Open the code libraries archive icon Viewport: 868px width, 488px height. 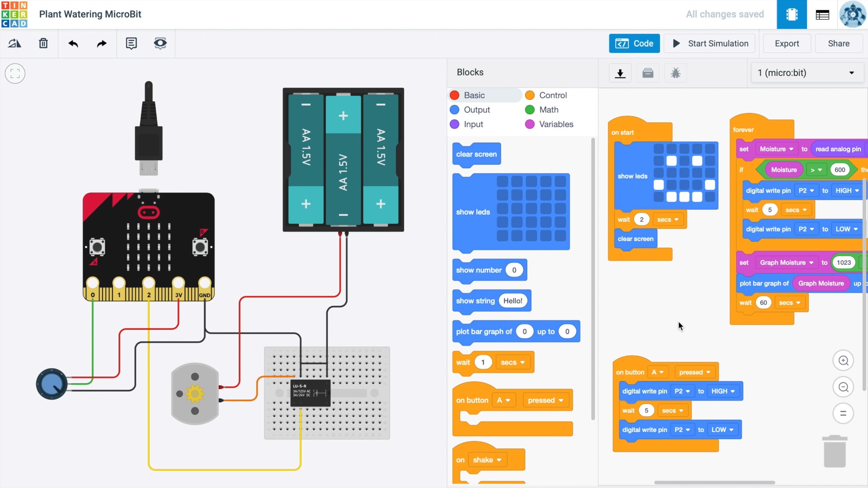point(648,73)
